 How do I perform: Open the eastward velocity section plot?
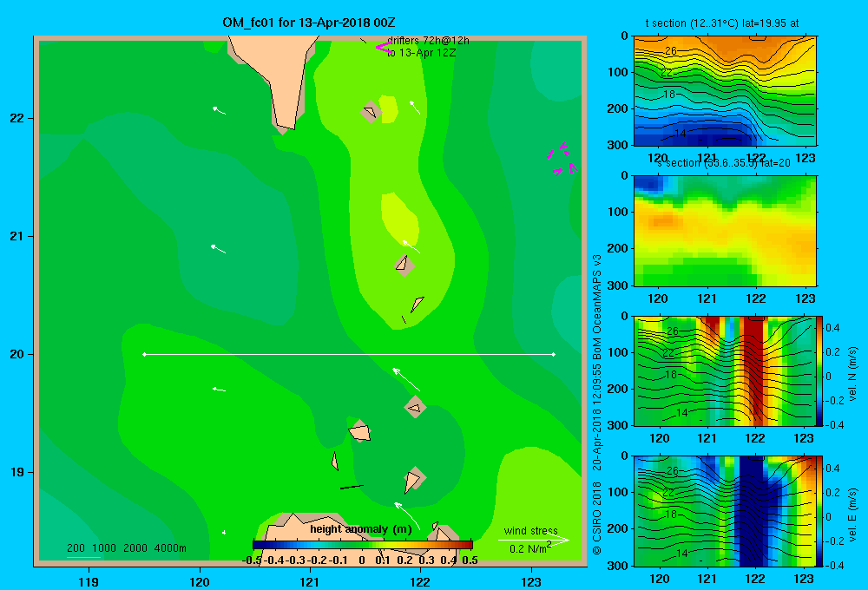click(725, 511)
